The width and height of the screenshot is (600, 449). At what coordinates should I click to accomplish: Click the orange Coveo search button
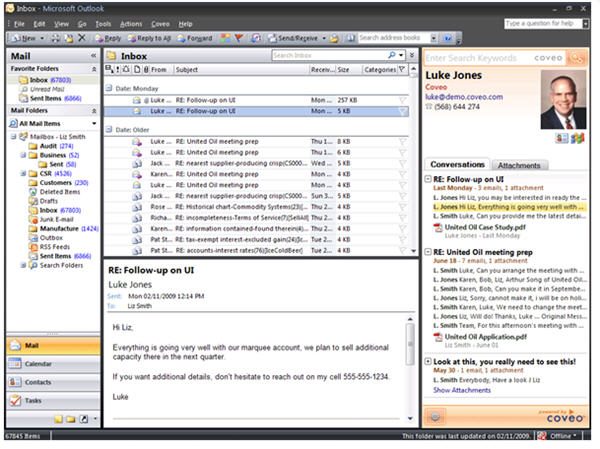coord(577,58)
